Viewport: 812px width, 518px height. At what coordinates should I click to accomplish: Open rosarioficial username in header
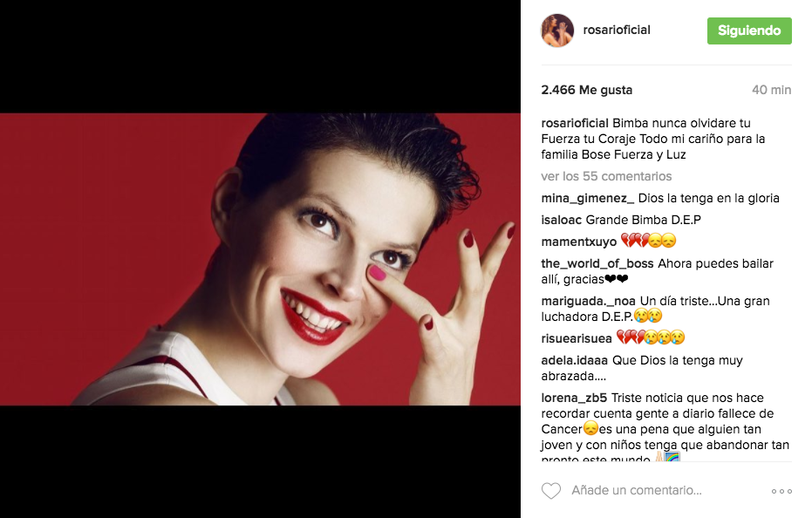[617, 30]
